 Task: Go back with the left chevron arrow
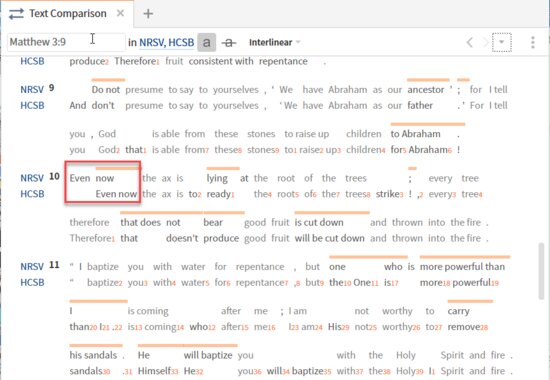[469, 42]
